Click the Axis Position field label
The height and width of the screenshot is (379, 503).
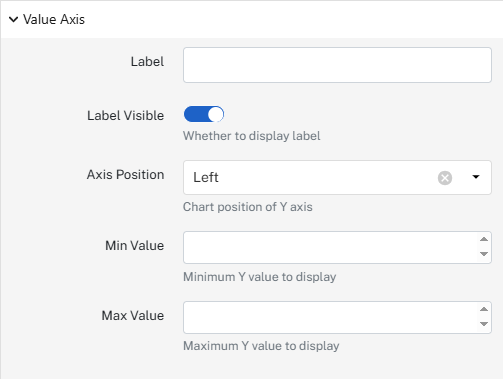pyautogui.click(x=125, y=175)
